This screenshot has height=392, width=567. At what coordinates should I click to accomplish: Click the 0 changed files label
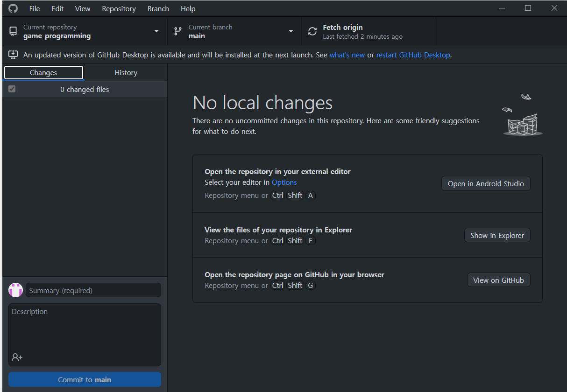point(85,89)
